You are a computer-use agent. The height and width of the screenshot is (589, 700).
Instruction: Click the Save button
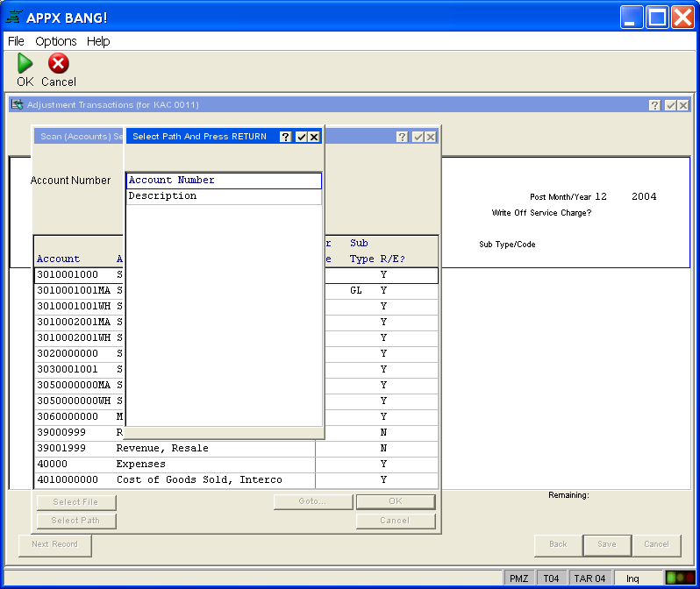[607, 544]
